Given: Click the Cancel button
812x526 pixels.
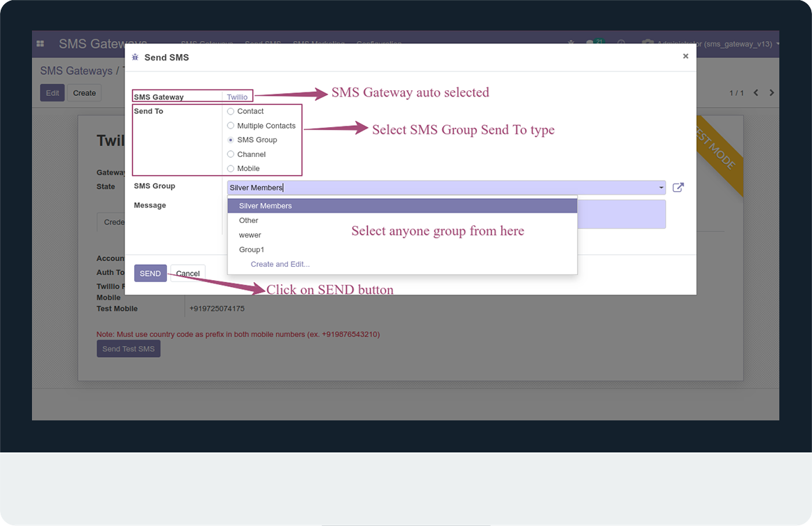Looking at the screenshot, I should 188,273.
